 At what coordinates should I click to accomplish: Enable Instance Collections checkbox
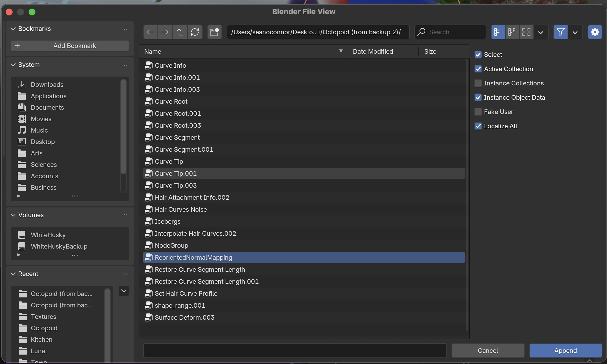pos(478,83)
